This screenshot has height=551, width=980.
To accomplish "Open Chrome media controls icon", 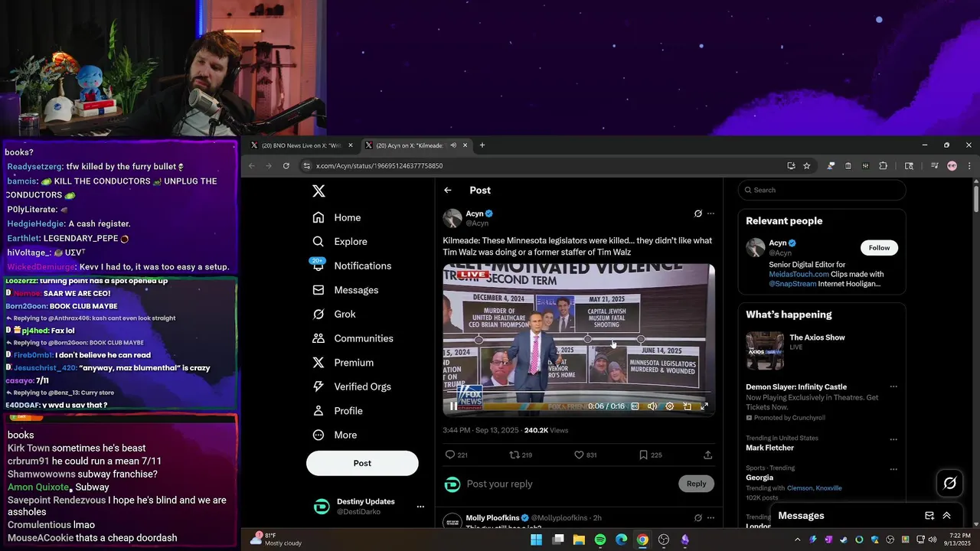I will (934, 165).
